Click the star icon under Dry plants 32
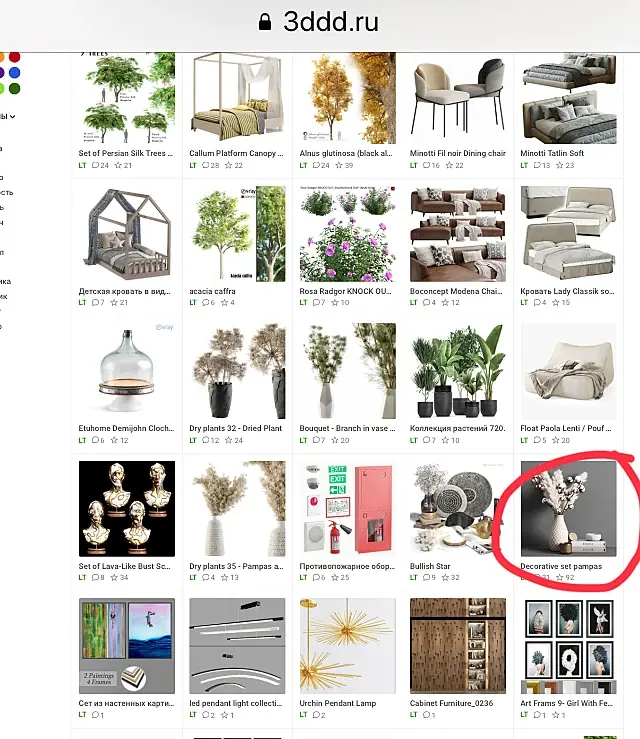Image resolution: width=640 pixels, height=739 pixels. [229, 440]
